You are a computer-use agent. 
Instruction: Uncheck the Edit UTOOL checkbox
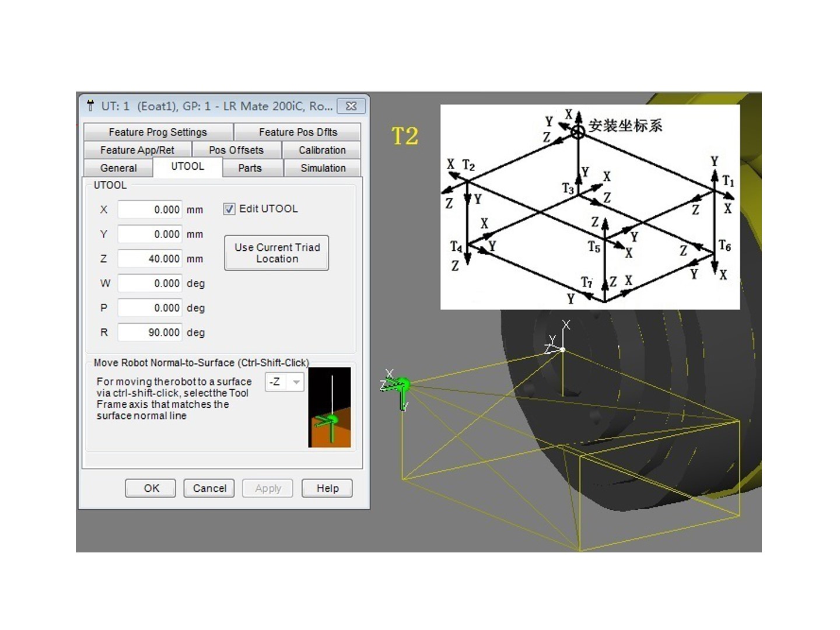point(229,209)
